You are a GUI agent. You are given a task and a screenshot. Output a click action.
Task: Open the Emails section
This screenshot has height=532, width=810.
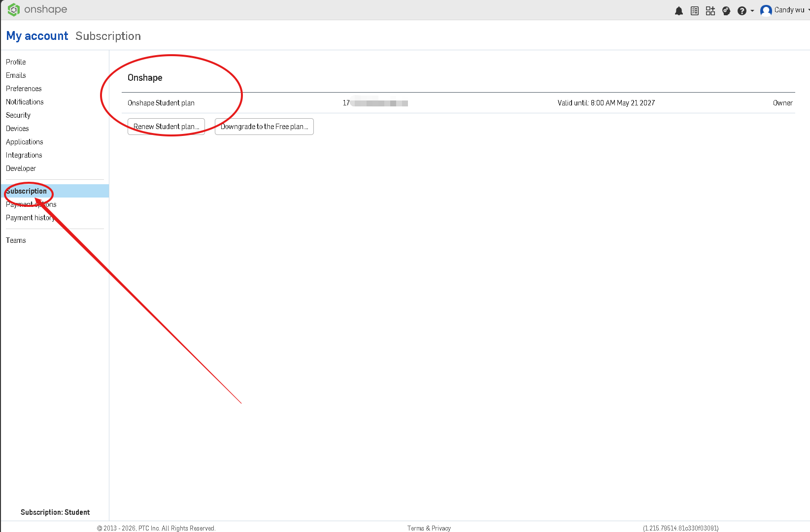point(16,75)
